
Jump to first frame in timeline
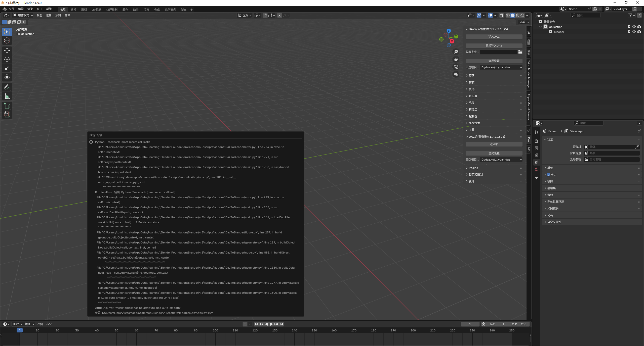(256, 324)
